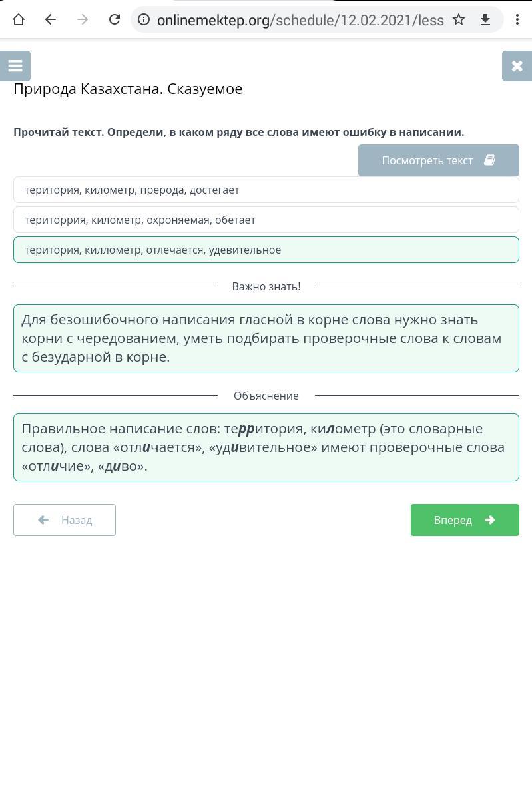532x809 pixels.
Task: Click the Объяснение explanation text box
Action: 266,447
